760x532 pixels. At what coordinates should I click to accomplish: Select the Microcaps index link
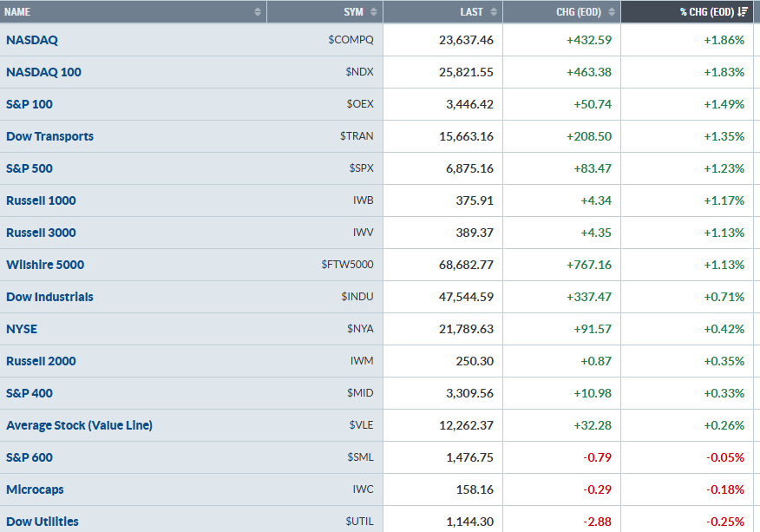tap(35, 489)
